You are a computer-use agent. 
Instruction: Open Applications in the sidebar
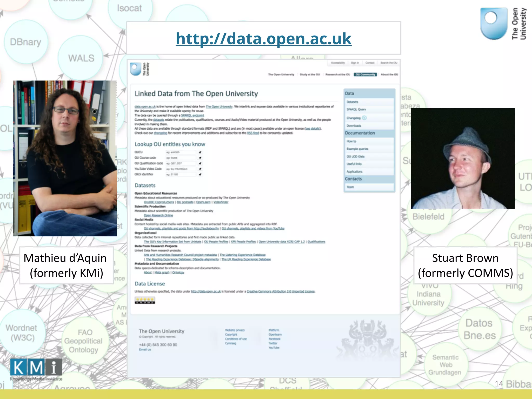click(x=370, y=172)
